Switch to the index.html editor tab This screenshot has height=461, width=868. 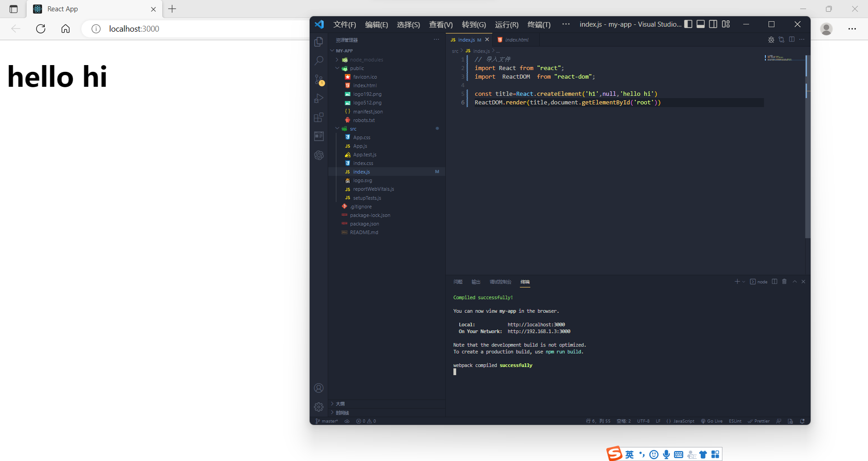click(x=516, y=40)
